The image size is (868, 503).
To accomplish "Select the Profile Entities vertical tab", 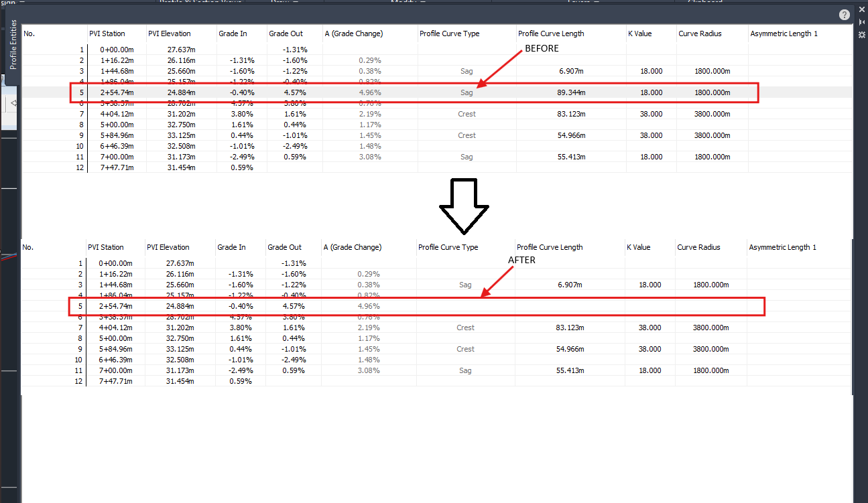I will click(x=11, y=45).
